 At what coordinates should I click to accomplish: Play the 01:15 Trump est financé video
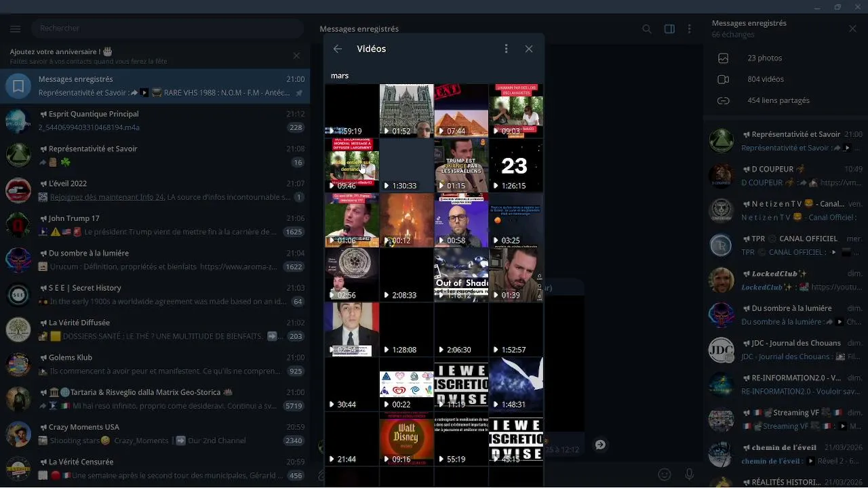[461, 165]
